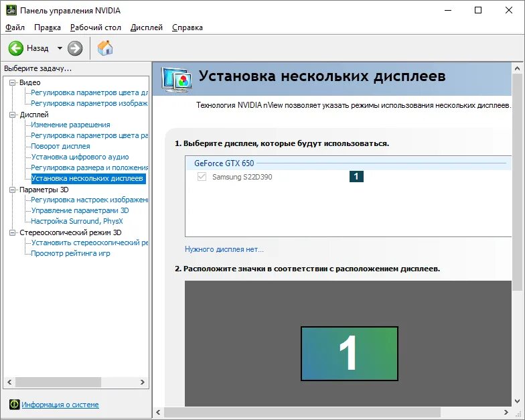Open the Файл menu

(x=15, y=27)
